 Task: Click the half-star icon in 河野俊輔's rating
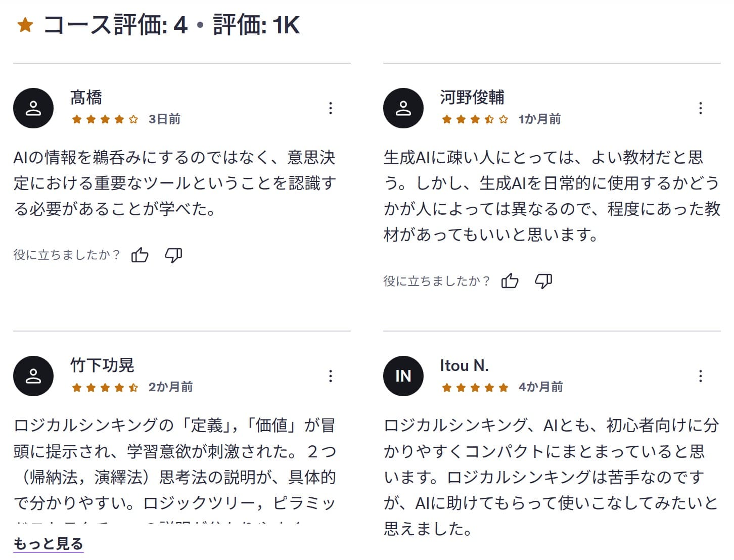(489, 119)
